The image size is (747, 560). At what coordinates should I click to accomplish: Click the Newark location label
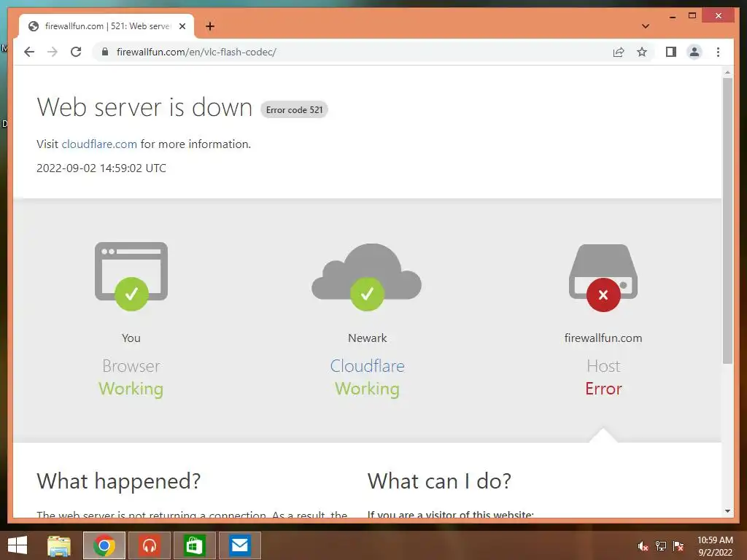[x=368, y=338]
